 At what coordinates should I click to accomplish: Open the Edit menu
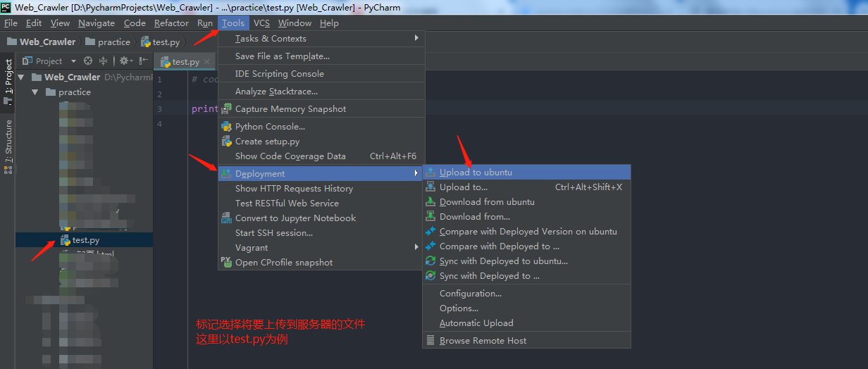34,23
